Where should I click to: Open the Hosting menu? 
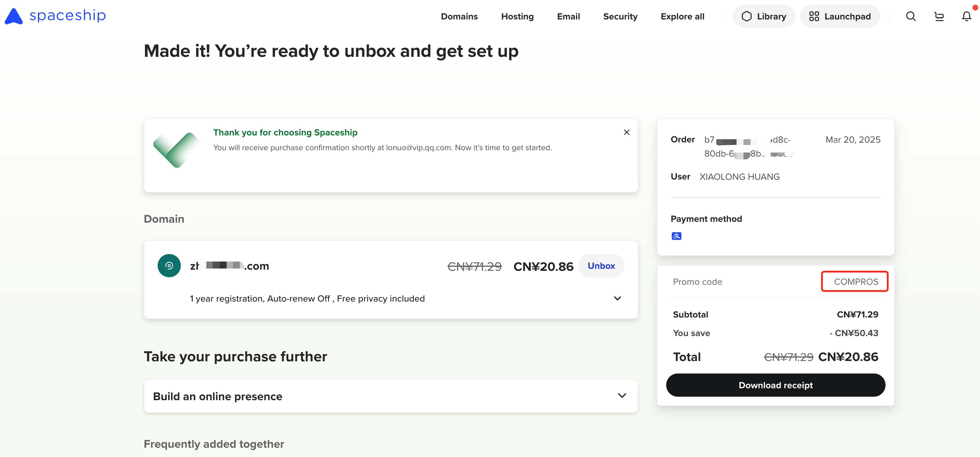point(517,16)
